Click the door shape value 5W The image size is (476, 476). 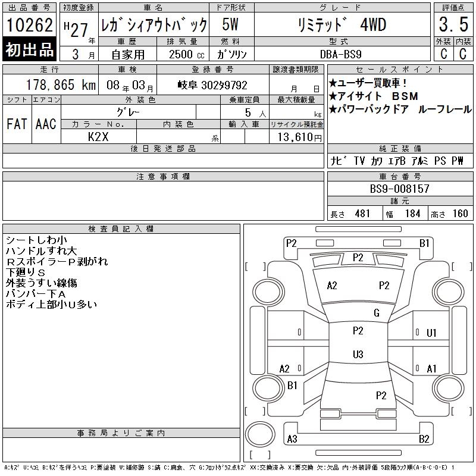(230, 24)
